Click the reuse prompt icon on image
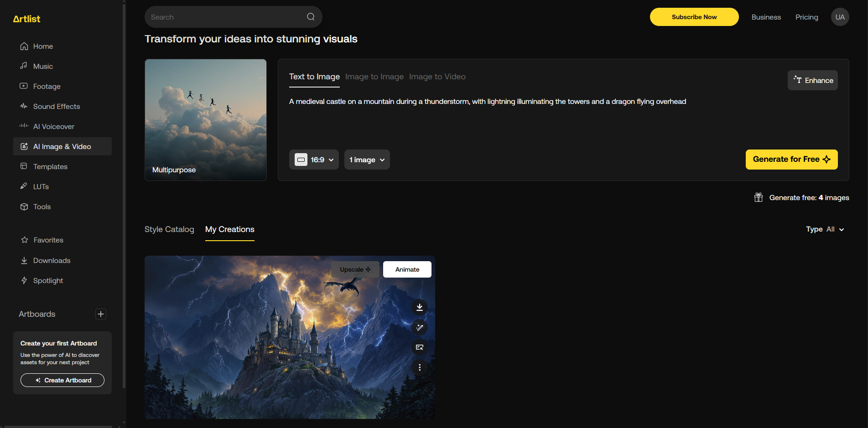Image resolution: width=868 pixels, height=428 pixels. point(420,347)
